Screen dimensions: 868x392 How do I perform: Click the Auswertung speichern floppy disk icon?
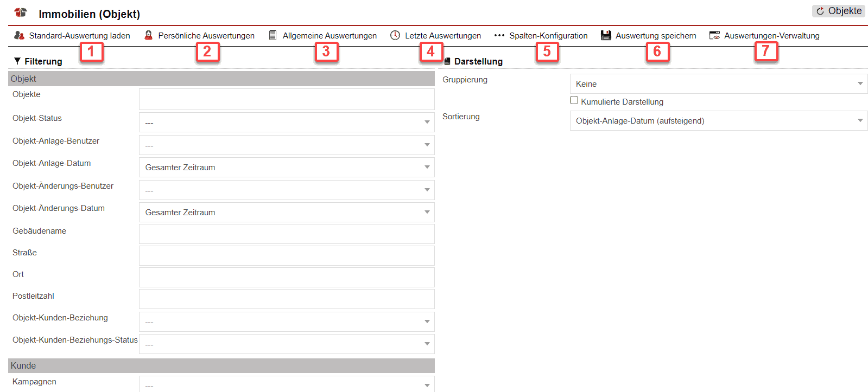[x=606, y=35]
